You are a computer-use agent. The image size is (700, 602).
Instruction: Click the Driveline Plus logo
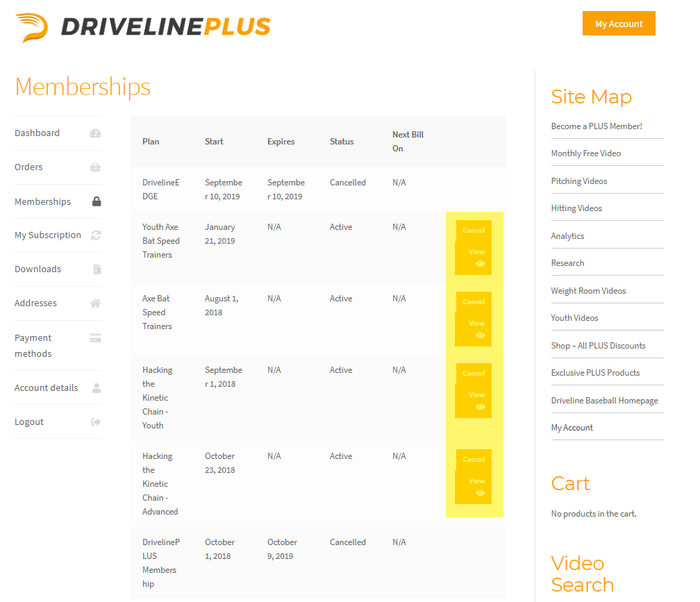(x=143, y=27)
